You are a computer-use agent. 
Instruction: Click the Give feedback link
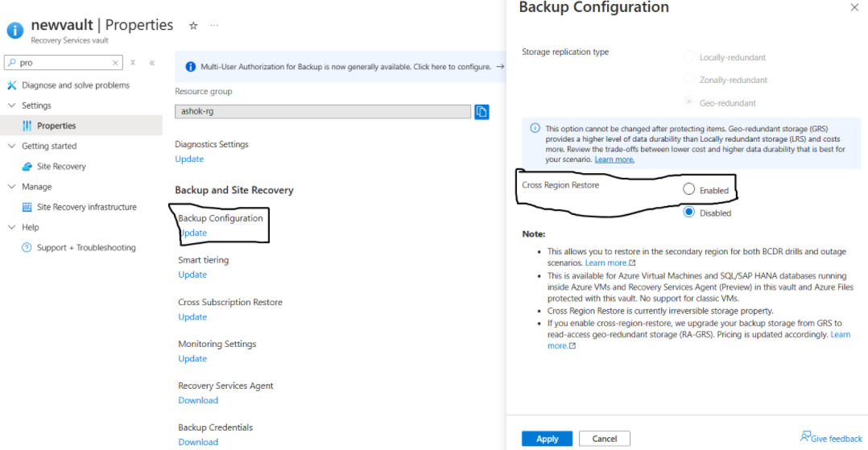[x=836, y=439]
